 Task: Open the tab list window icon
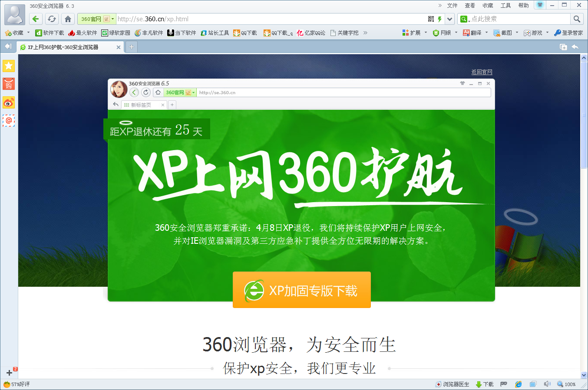pyautogui.click(x=563, y=47)
